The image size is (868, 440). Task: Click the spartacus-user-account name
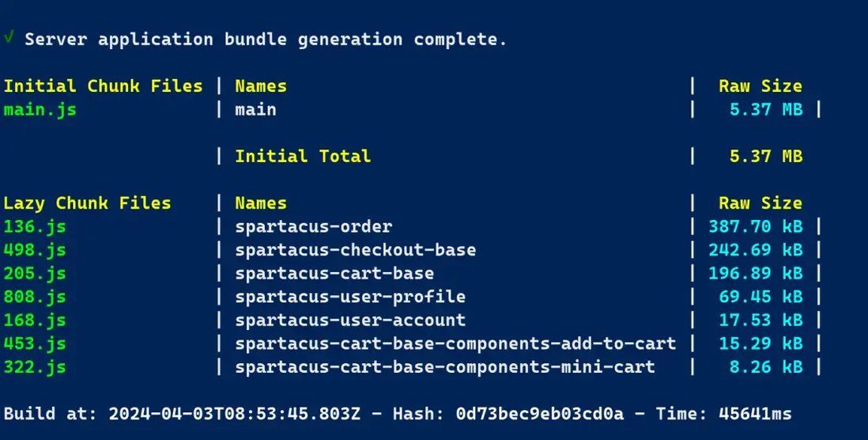pos(350,320)
